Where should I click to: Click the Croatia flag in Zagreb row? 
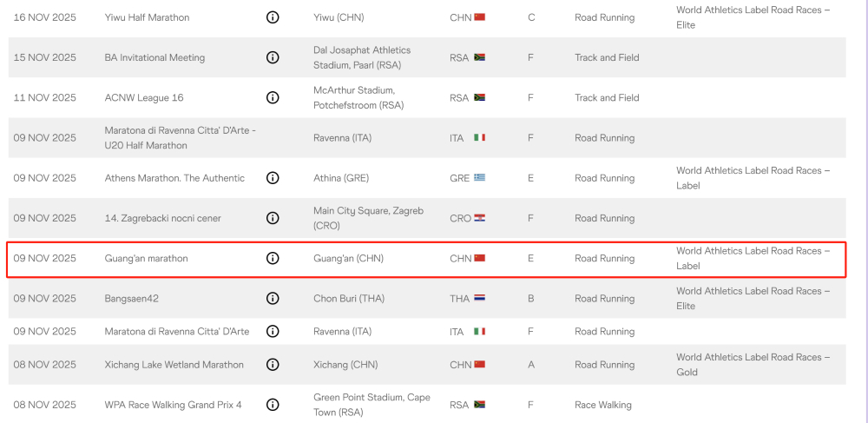click(x=480, y=218)
